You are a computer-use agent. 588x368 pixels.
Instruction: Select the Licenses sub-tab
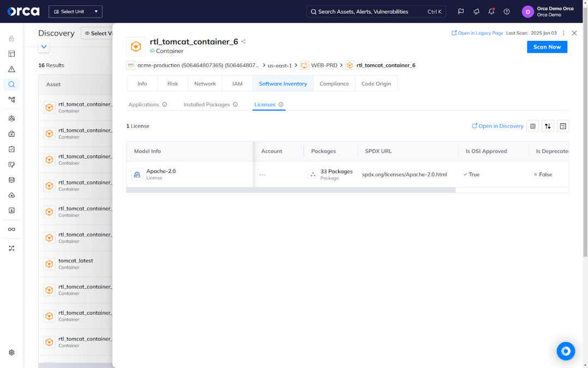tap(265, 105)
